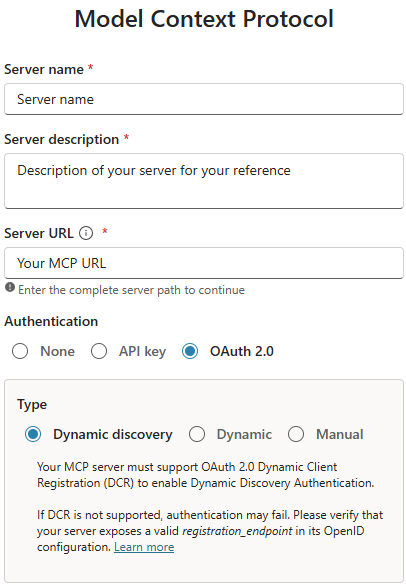Image resolution: width=406 pixels, height=585 pixels.
Task: Click the registration_endpoint italic text
Action: (x=237, y=531)
